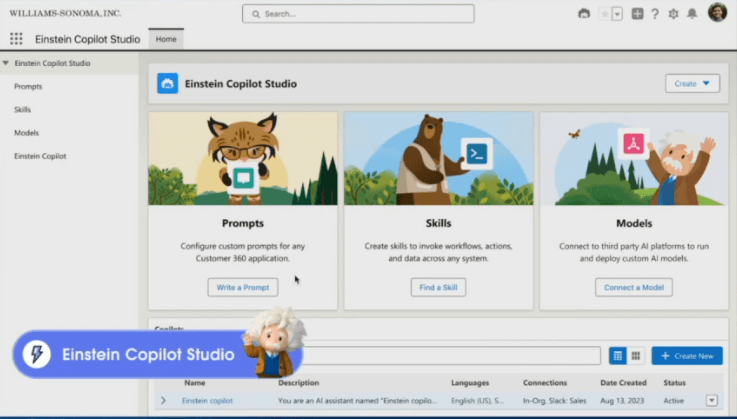The height and width of the screenshot is (419, 737).
Task: Click the Name column header
Action: (x=195, y=383)
